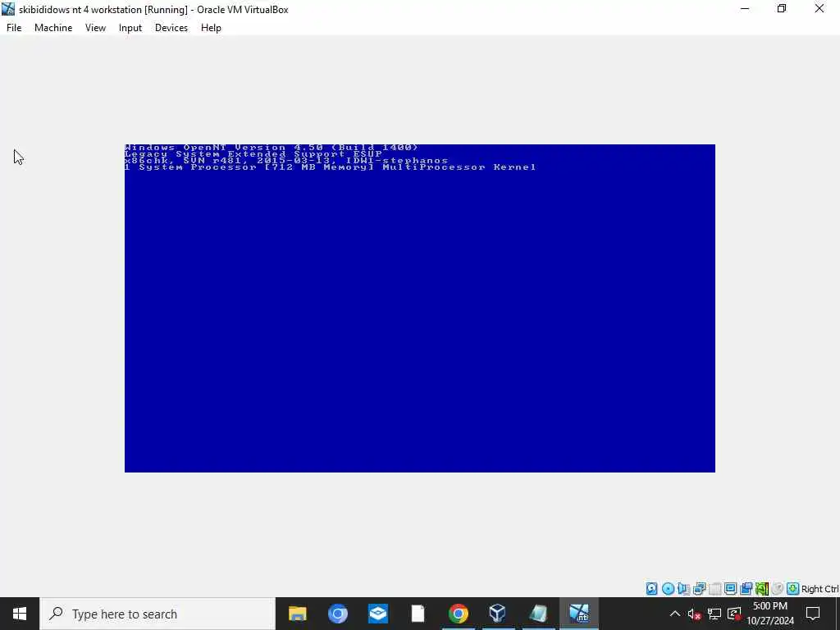Click the network connection tray icon
Screen dimensions: 840x630
714,614
